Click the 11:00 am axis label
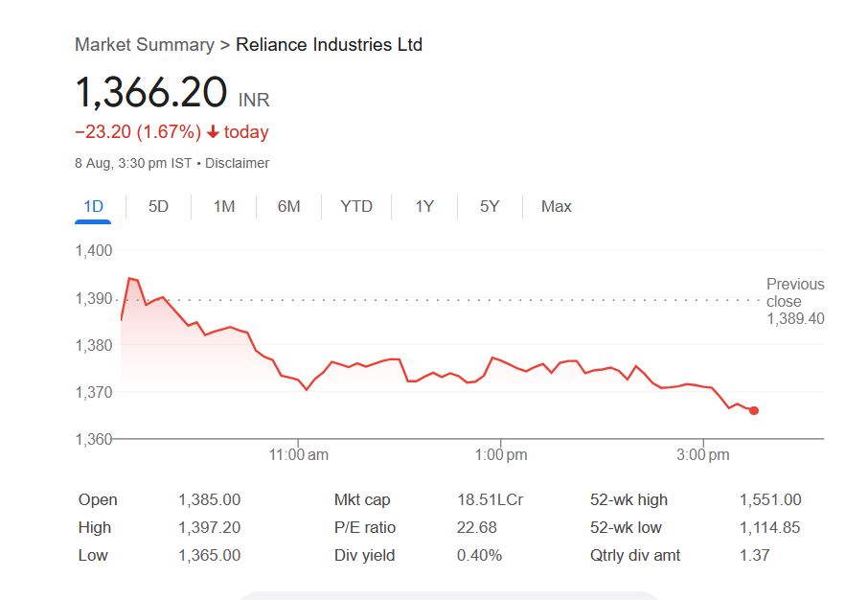This screenshot has width=868, height=600. [298, 454]
